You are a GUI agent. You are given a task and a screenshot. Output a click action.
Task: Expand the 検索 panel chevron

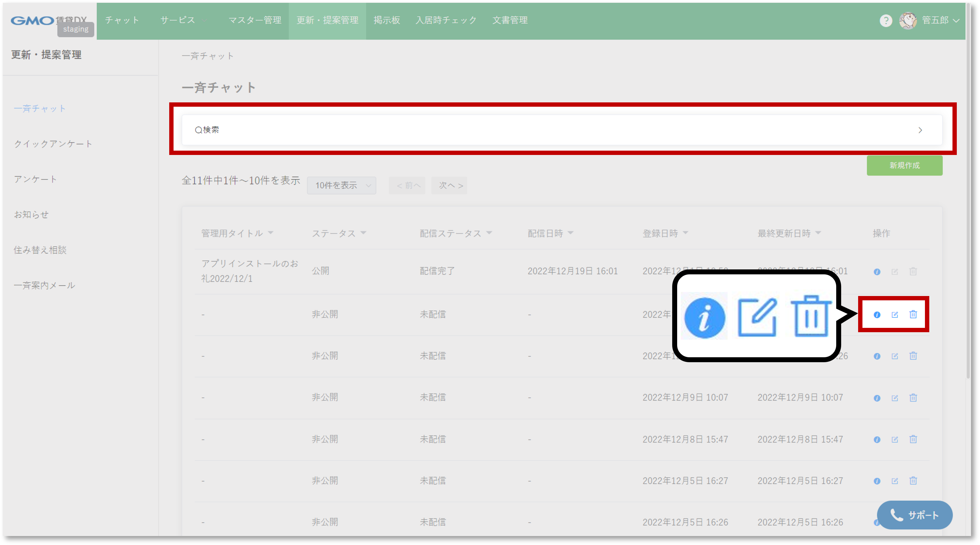coord(920,130)
